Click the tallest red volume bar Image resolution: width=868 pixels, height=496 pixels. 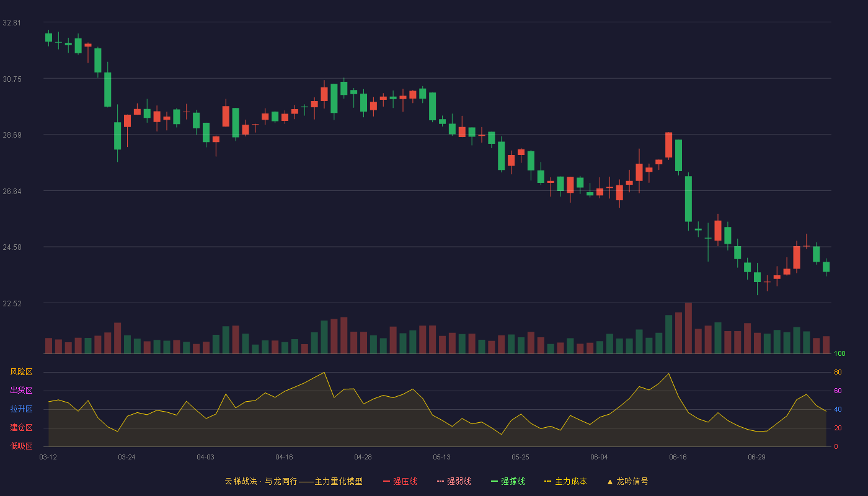point(688,328)
